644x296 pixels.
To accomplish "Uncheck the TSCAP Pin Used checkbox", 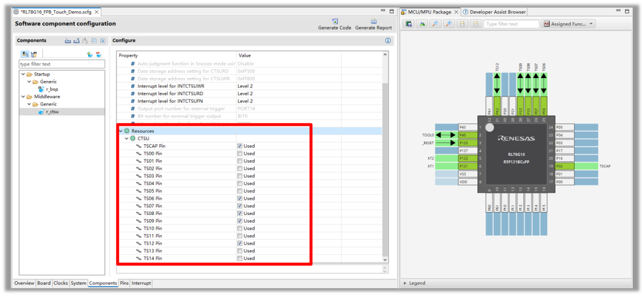I will pos(240,146).
